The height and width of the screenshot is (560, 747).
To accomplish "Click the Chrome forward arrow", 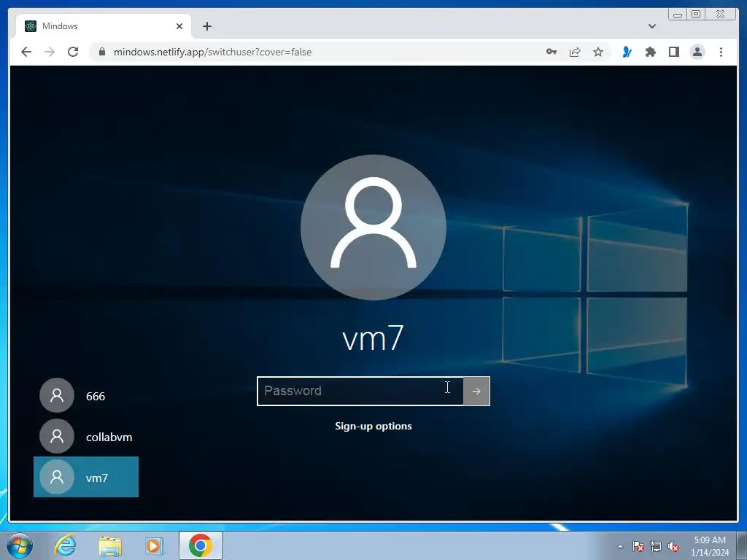I will (50, 52).
